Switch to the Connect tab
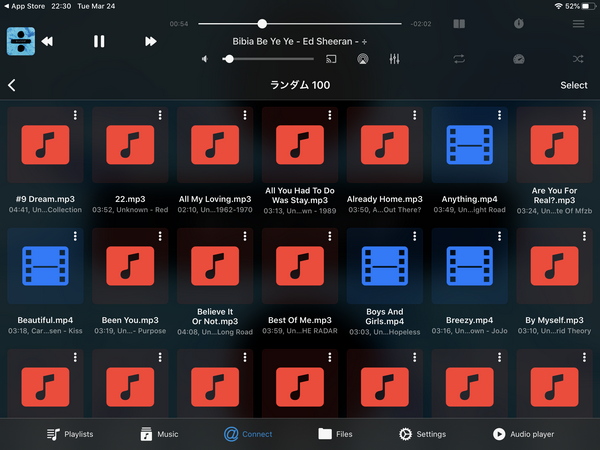 click(x=248, y=434)
